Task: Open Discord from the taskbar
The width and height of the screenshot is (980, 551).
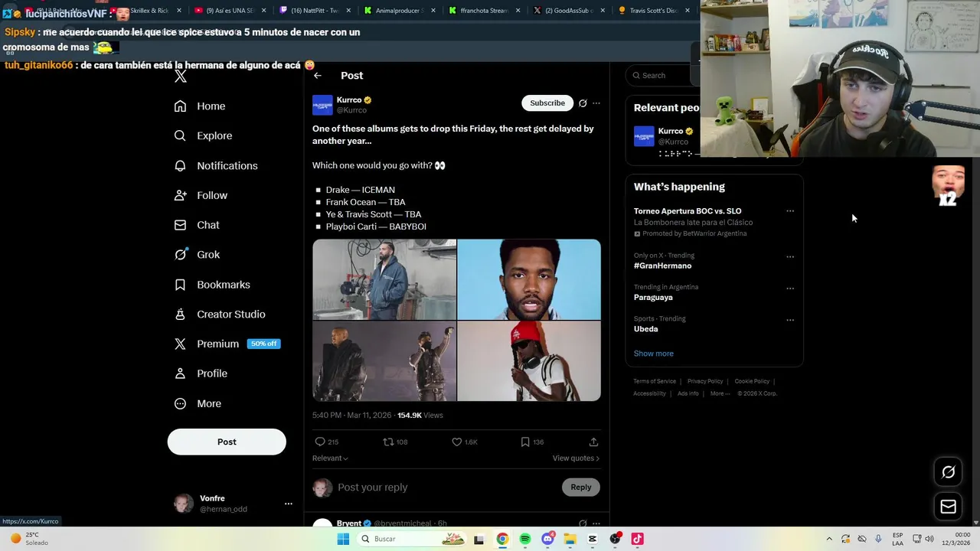Action: [x=547, y=539]
